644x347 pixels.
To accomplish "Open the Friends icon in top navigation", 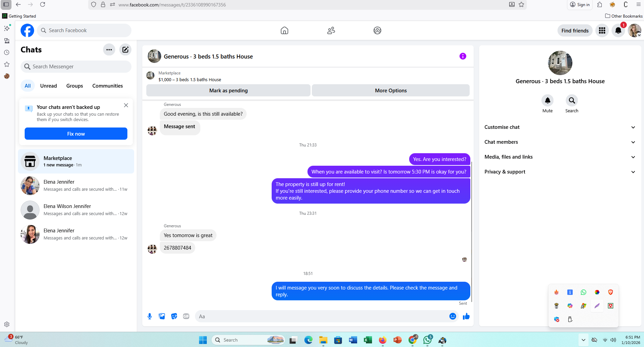I will pos(331,30).
